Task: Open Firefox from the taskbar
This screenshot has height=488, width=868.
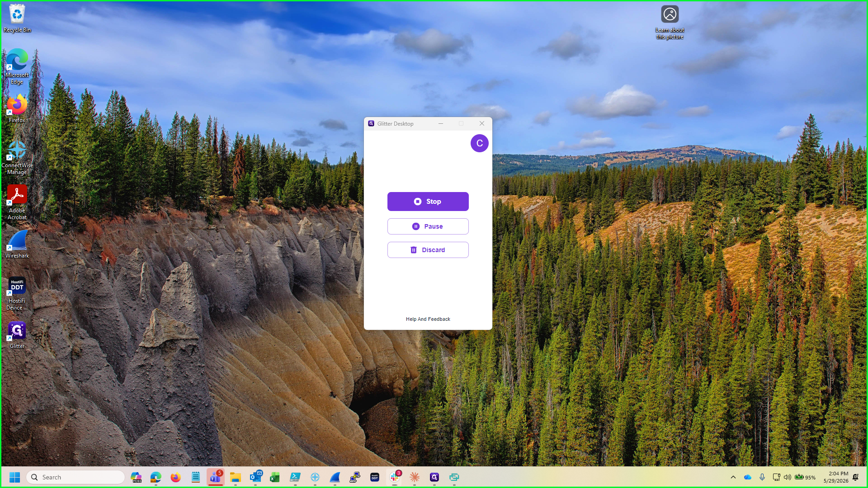Action: pyautogui.click(x=176, y=477)
